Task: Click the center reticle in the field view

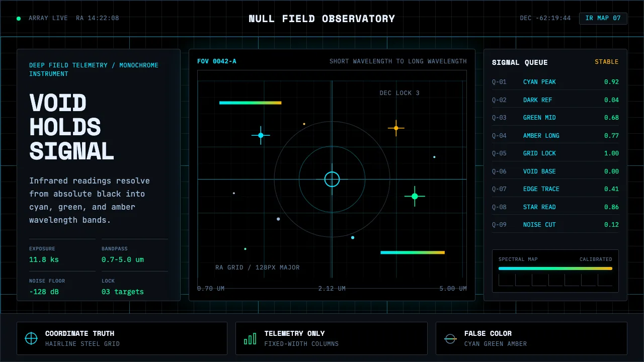Action: 332,179
